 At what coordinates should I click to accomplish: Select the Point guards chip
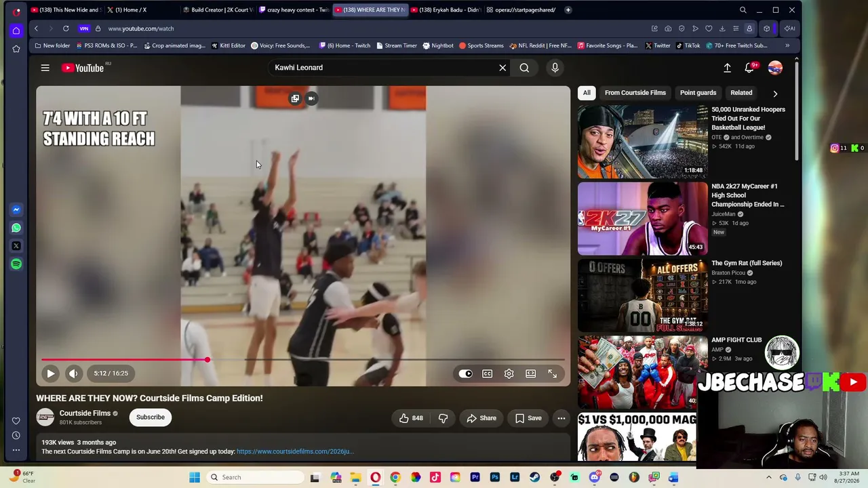click(x=698, y=93)
